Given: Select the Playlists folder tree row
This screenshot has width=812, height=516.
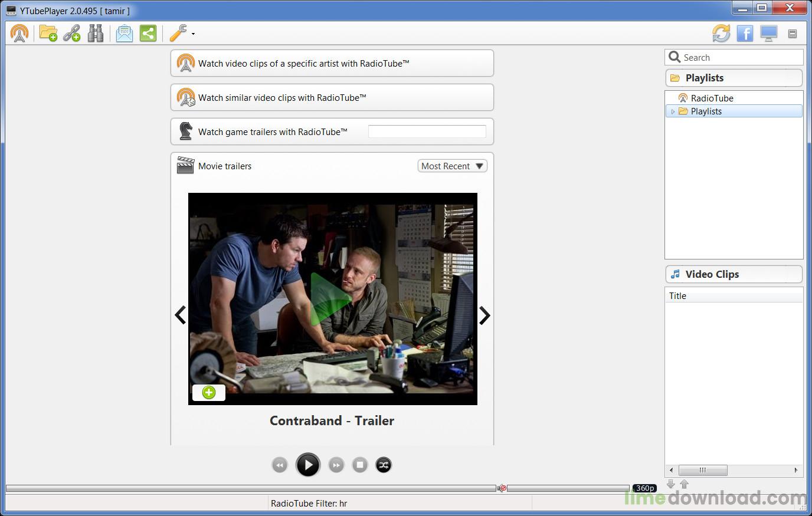Looking at the screenshot, I should pyautogui.click(x=734, y=111).
